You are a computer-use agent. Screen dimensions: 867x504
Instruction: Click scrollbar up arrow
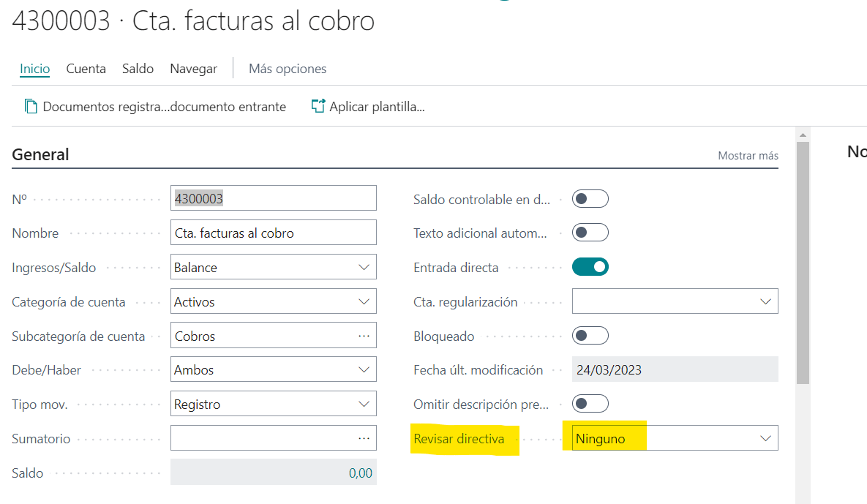coord(803,135)
